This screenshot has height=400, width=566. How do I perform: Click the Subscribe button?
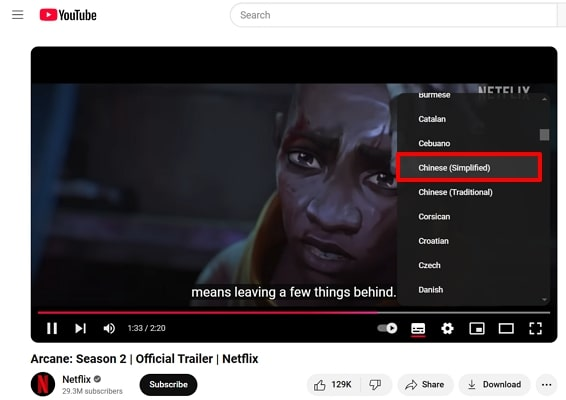click(x=168, y=384)
